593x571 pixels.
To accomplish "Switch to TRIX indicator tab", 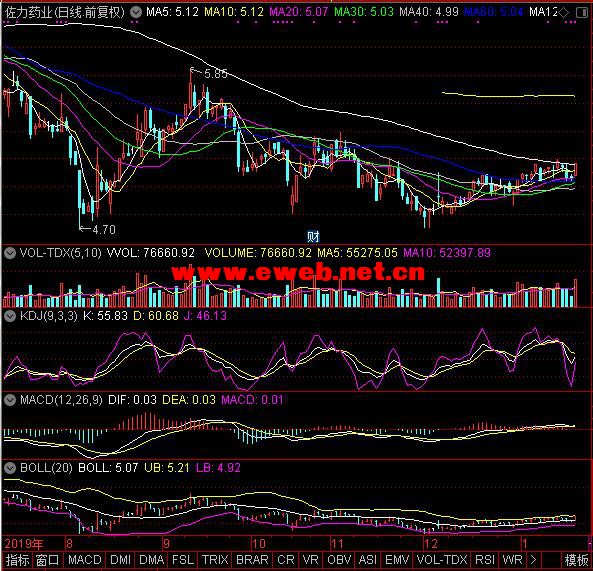I will 215,560.
